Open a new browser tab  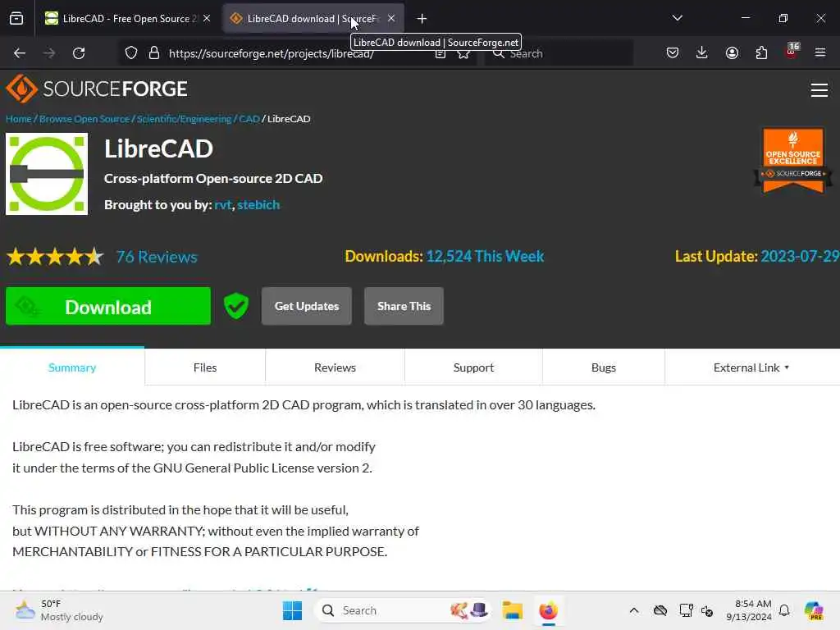pyautogui.click(x=422, y=19)
